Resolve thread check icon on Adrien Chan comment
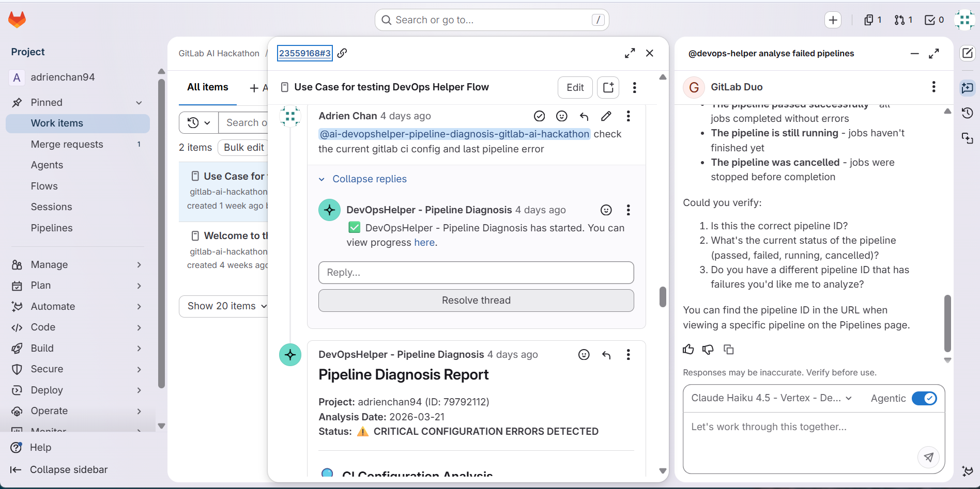980x489 pixels. click(x=539, y=116)
